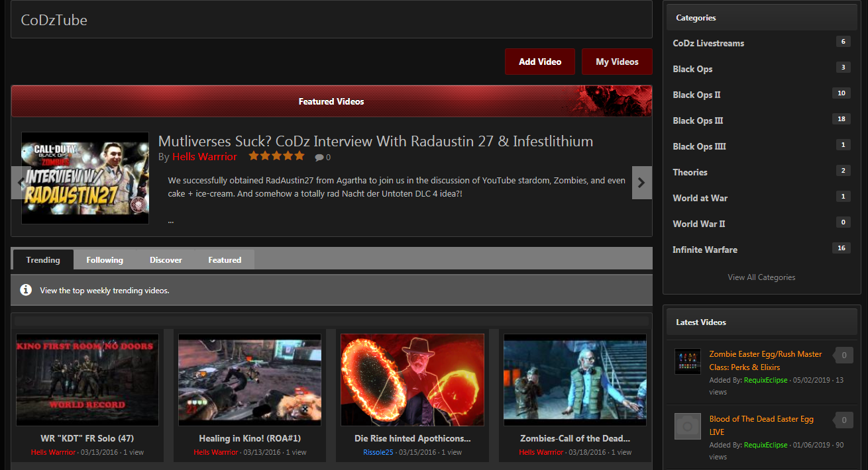The width and height of the screenshot is (868, 470).
Task: Open the Call of the Dead thumbnail
Action: click(x=575, y=380)
